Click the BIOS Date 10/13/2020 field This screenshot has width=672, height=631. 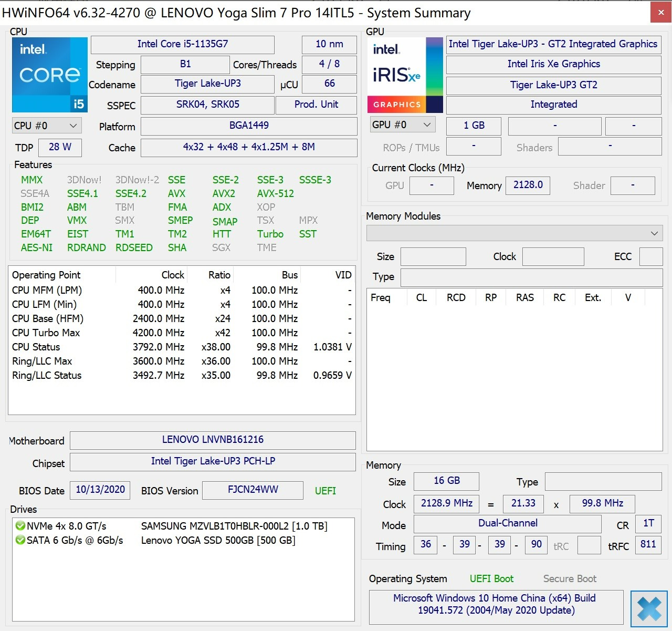pos(100,490)
